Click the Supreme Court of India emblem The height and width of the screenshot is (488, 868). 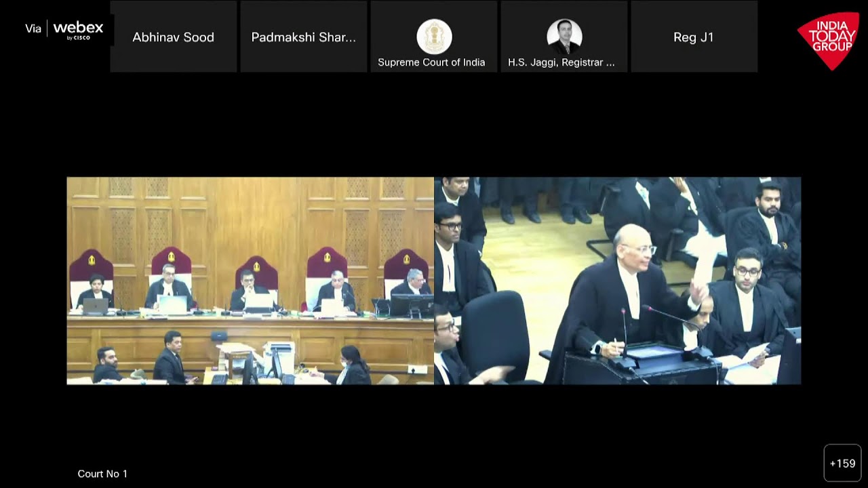[434, 37]
